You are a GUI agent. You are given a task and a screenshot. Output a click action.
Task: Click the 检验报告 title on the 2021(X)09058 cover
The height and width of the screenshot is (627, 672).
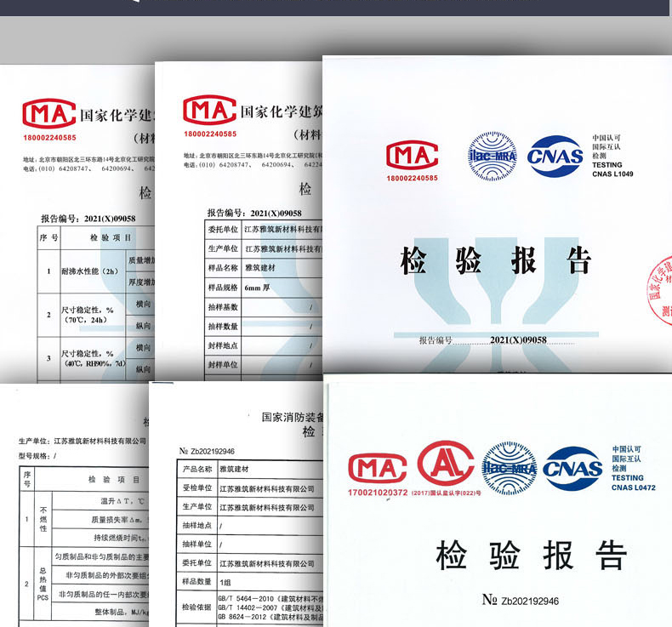pos(496,260)
